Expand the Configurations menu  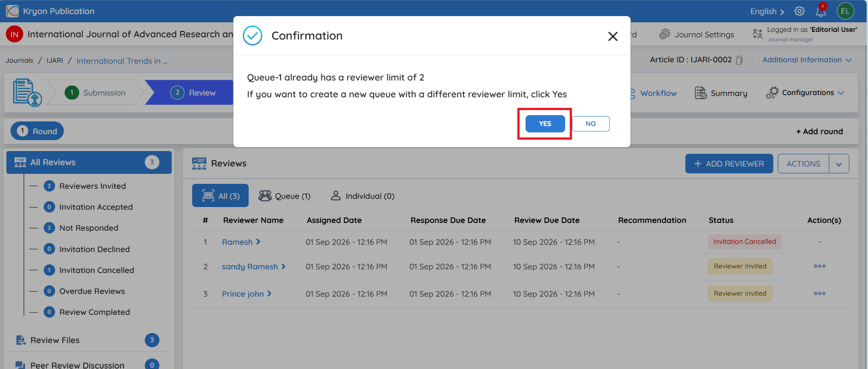click(x=805, y=93)
